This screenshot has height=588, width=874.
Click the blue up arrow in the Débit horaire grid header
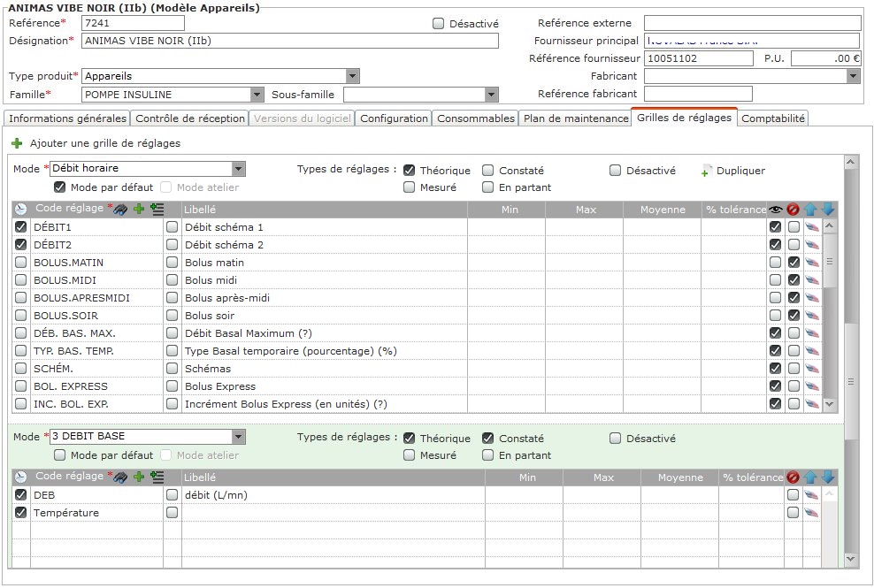(x=811, y=210)
